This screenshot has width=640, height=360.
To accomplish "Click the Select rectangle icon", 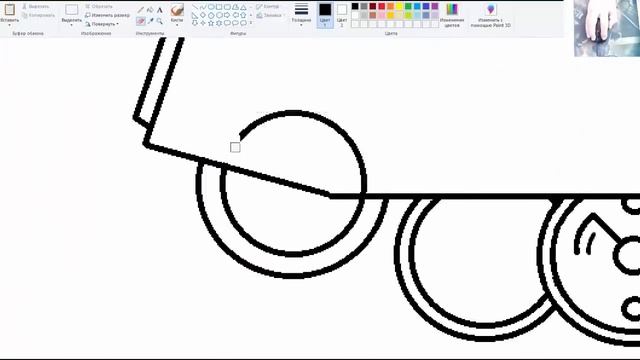I will 71,10.
